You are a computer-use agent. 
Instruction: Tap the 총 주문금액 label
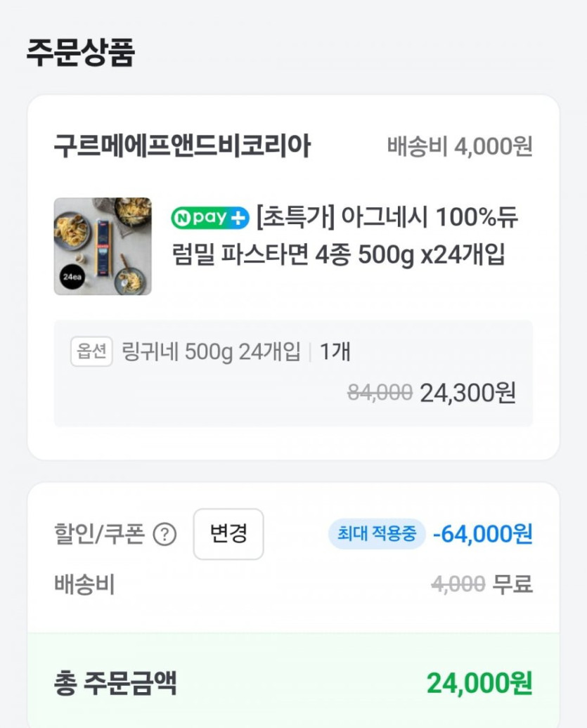[115, 683]
